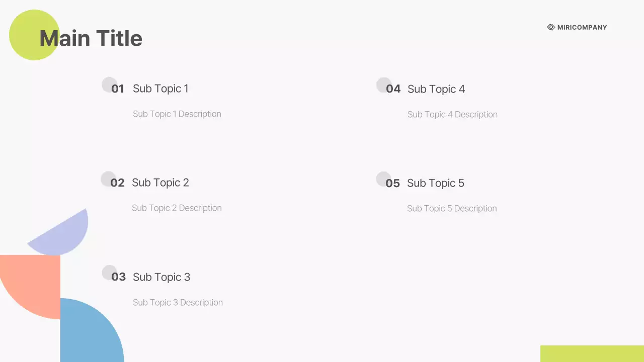Click the Sub Topic 5 heading
Image resolution: width=644 pixels, height=362 pixels.
[435, 183]
